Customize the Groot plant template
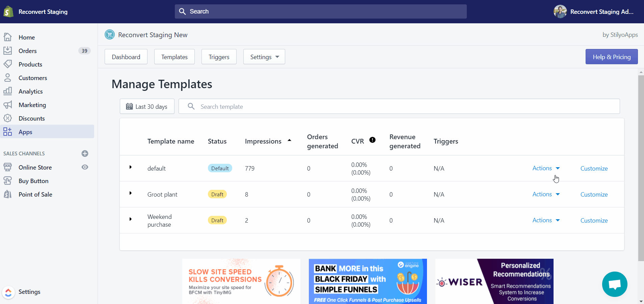 (594, 195)
